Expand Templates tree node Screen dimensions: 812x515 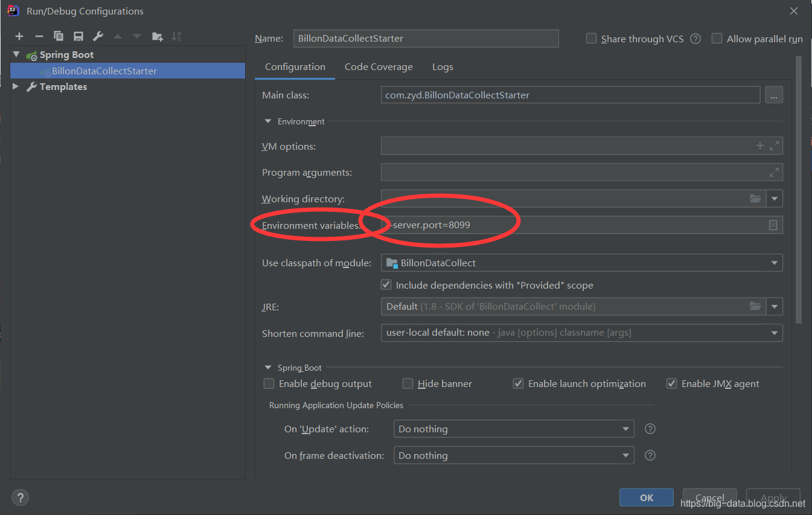point(16,86)
